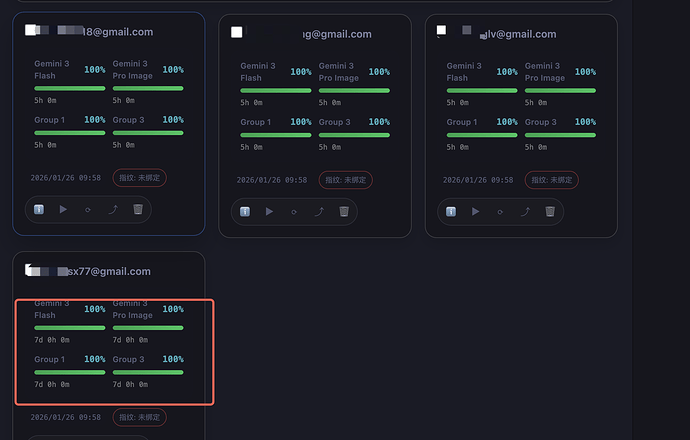
Task: Click Gemini 3 Pro Image label on lv@gmail.com card
Action: coord(545,72)
